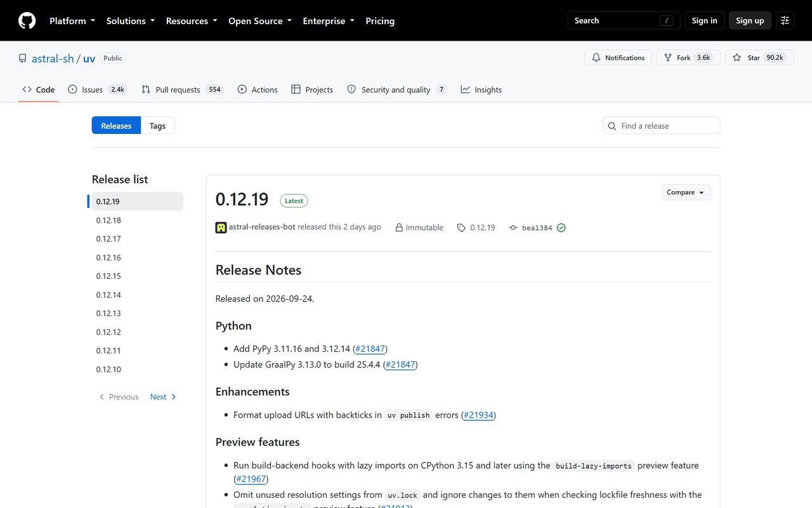812x508 pixels.
Task: Open commit bea1384
Action: [x=537, y=227]
